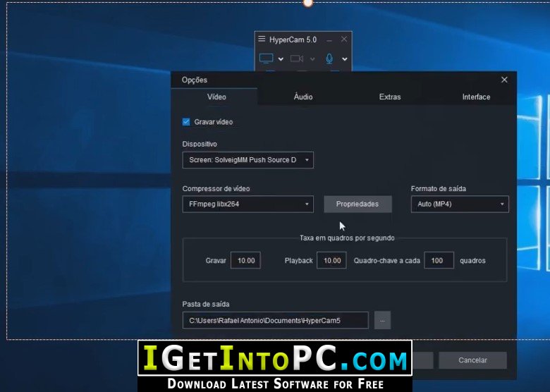
Task: Expand microphone options arrow
Action: pyautogui.click(x=345, y=59)
